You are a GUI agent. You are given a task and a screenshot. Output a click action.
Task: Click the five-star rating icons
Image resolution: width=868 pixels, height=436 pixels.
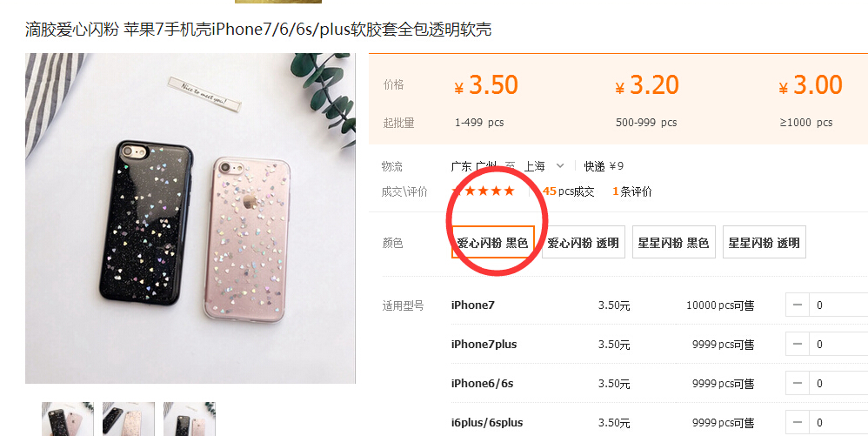[x=484, y=191]
